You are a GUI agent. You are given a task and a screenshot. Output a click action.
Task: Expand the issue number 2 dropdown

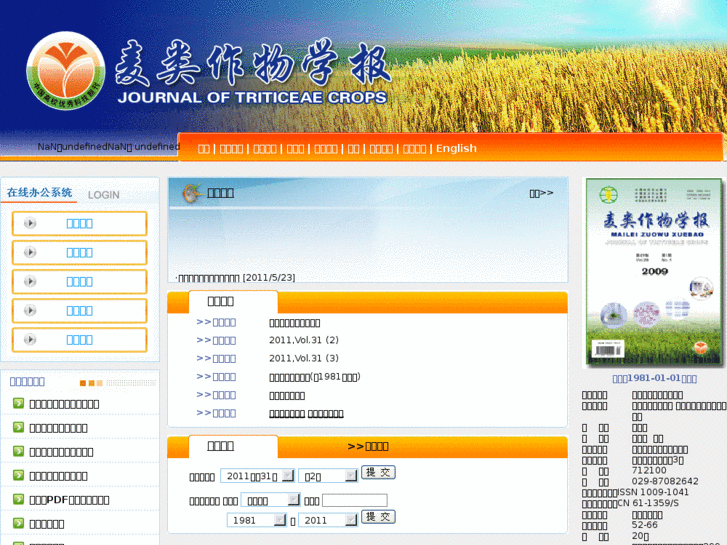pyautogui.click(x=328, y=476)
